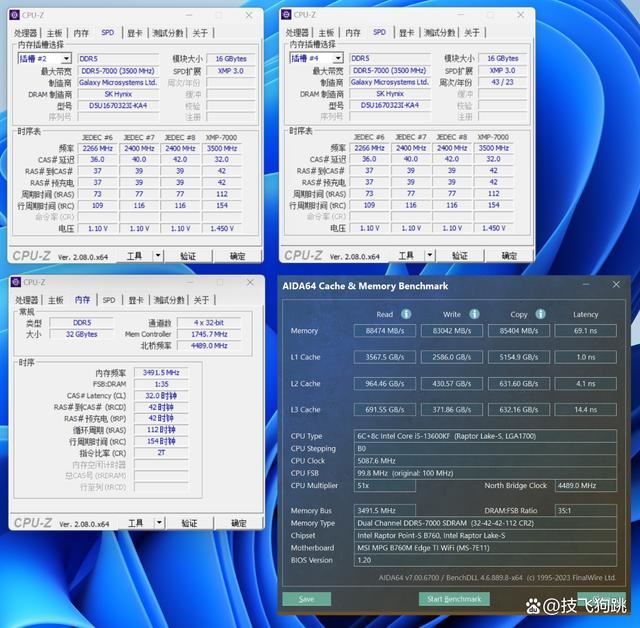The image size is (640, 628).
Task: Click Memory Copy value 85404 MB/s
Action: pyautogui.click(x=519, y=331)
